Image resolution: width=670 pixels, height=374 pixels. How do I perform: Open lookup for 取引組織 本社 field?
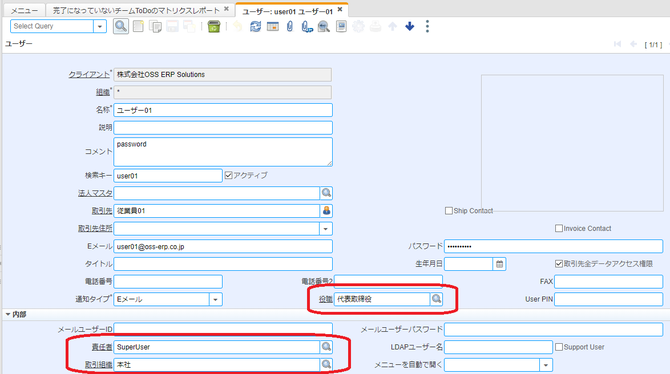pyautogui.click(x=326, y=365)
